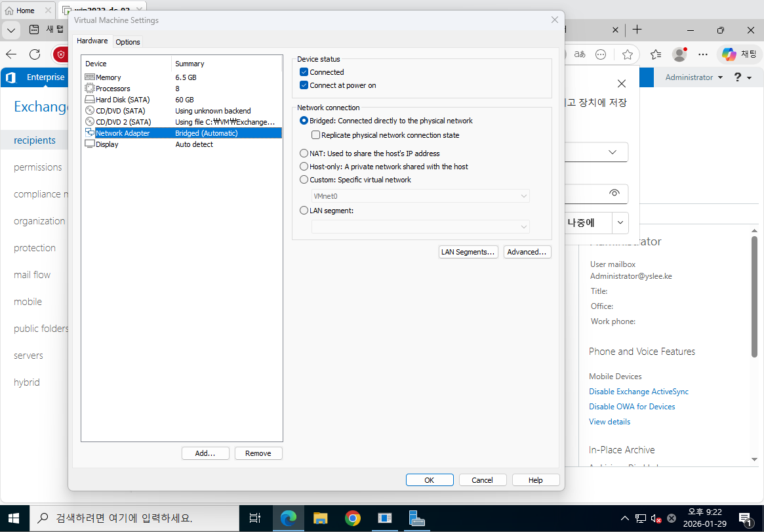Switch to the Hardware tab
The height and width of the screenshot is (532, 764).
pyautogui.click(x=92, y=41)
